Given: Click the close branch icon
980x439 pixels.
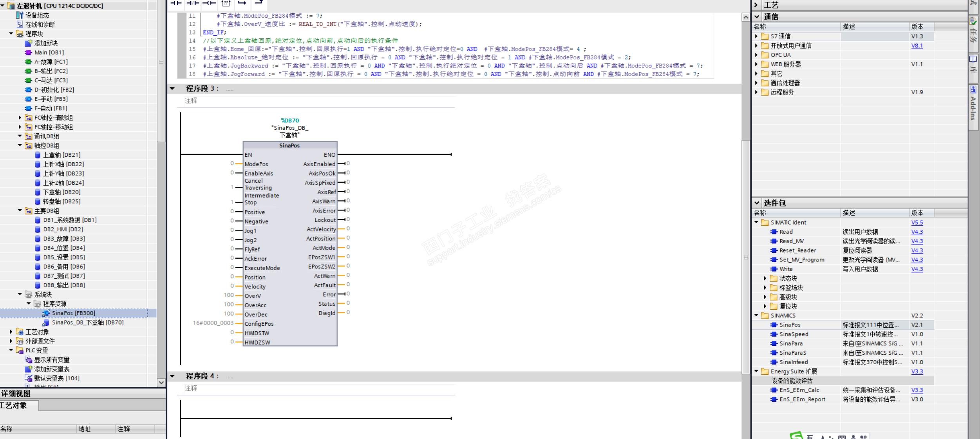Looking at the screenshot, I should coord(259,3).
